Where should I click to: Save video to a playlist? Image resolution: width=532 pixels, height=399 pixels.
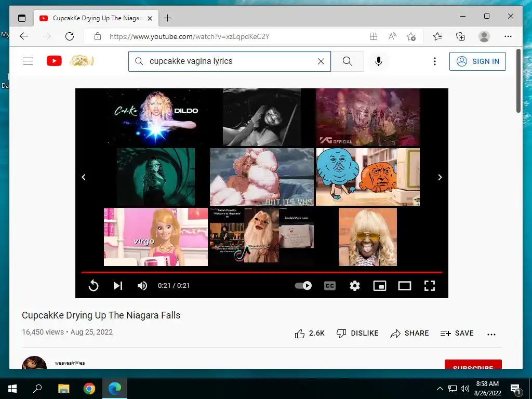[457, 334]
